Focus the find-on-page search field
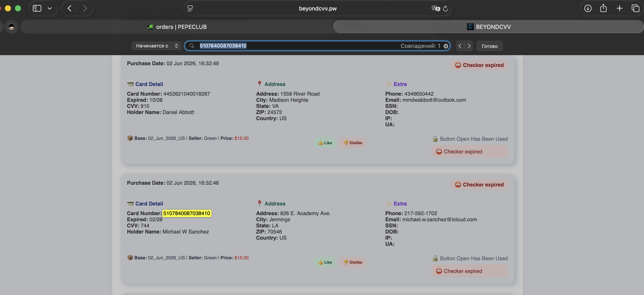This screenshot has height=295, width=644. (317, 46)
